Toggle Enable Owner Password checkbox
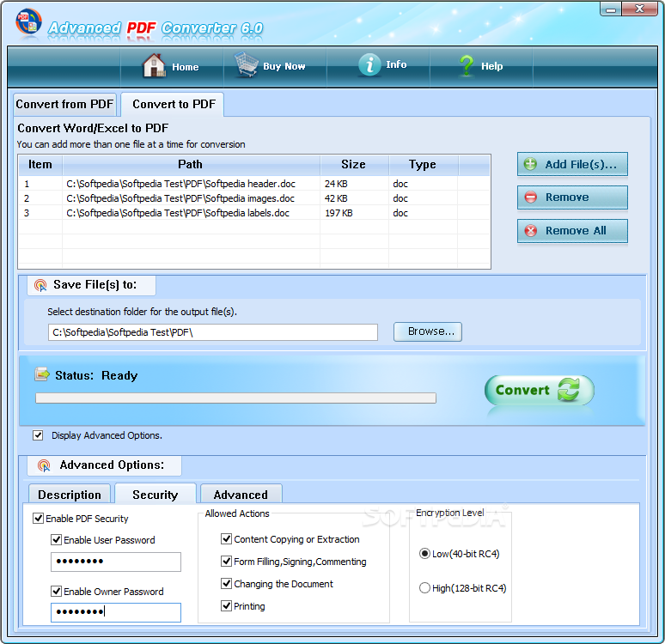The image size is (665, 644). click(x=56, y=591)
